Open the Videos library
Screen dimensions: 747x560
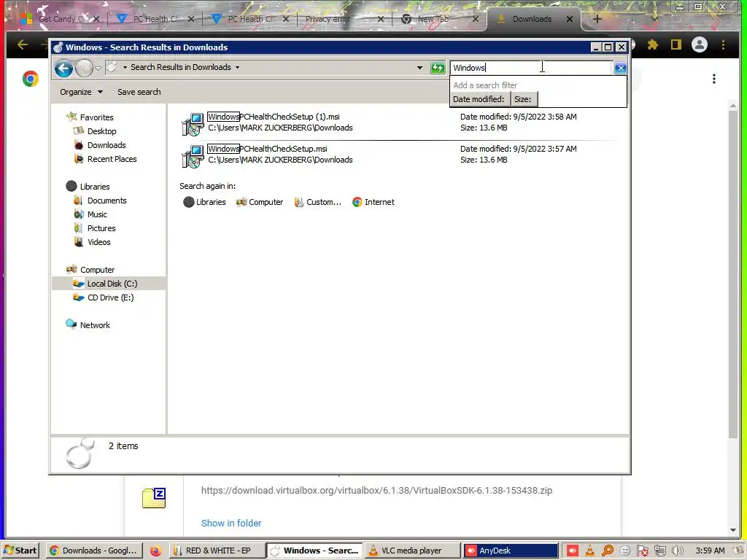[x=98, y=242]
